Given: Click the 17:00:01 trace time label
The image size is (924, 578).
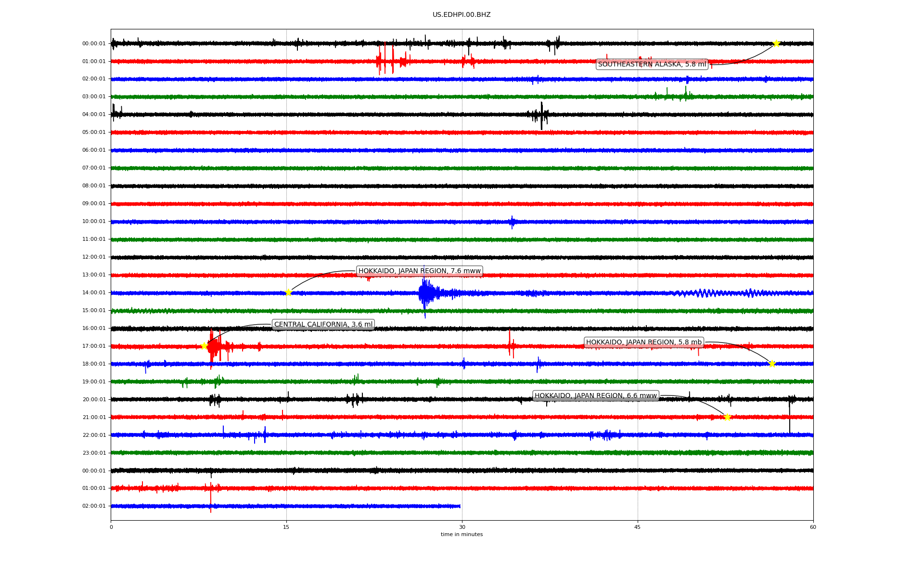Looking at the screenshot, I should (x=94, y=346).
